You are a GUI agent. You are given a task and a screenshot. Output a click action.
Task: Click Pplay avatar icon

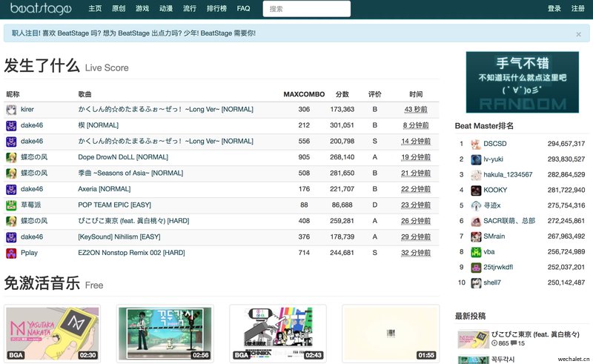(11, 253)
